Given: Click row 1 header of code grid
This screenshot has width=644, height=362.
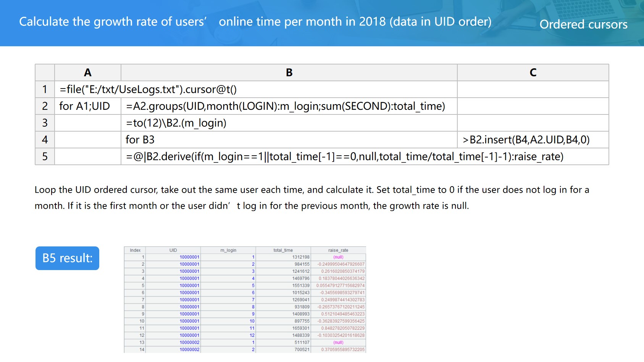Looking at the screenshot, I should pos(45,89).
